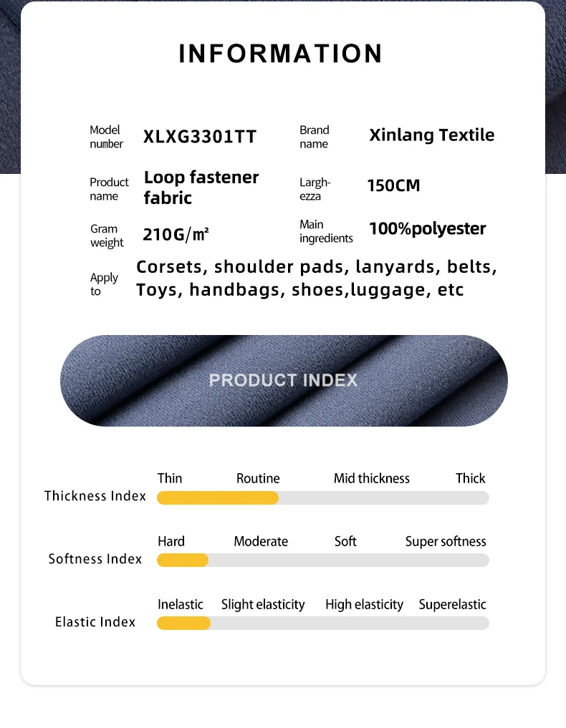The width and height of the screenshot is (566, 728).
Task: Click the model number XLXG3301TT
Action: [200, 137]
